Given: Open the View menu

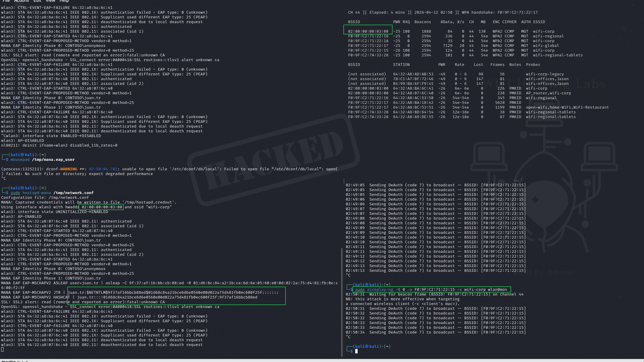Looking at the screenshot, I should (50, 1).
